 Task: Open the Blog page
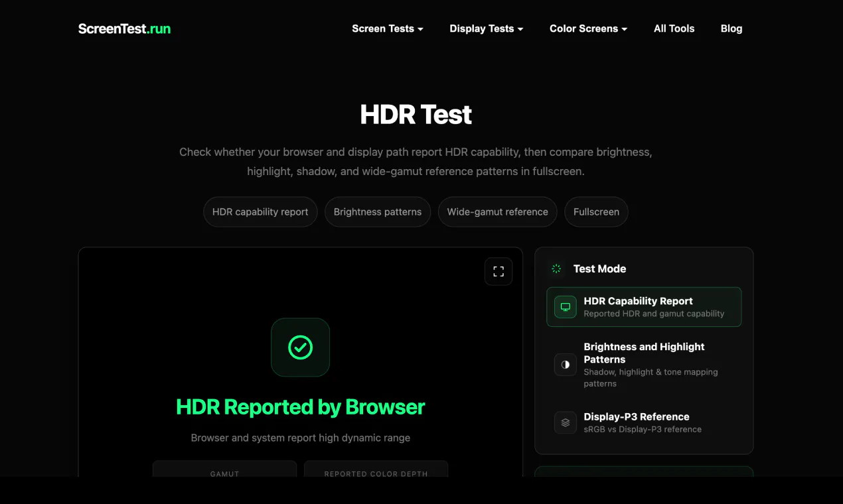[x=731, y=29]
